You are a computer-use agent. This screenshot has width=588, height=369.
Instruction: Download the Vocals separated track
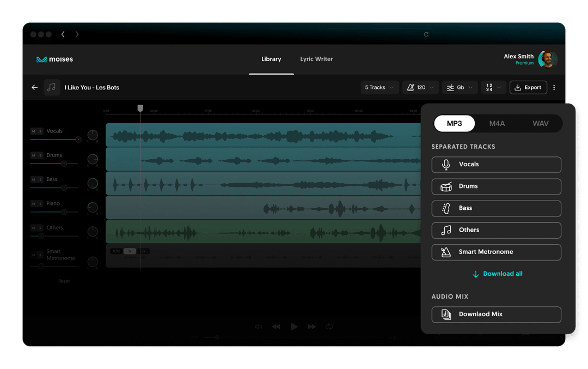click(496, 165)
